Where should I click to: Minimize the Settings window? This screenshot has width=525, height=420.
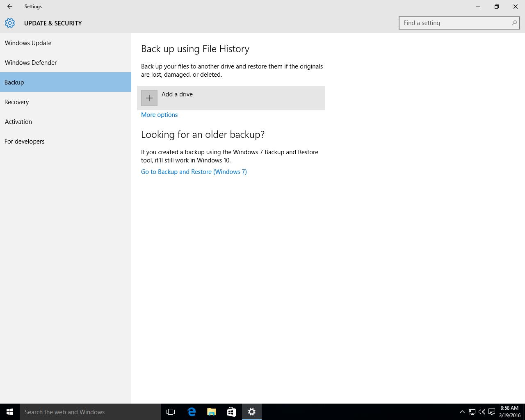(478, 7)
